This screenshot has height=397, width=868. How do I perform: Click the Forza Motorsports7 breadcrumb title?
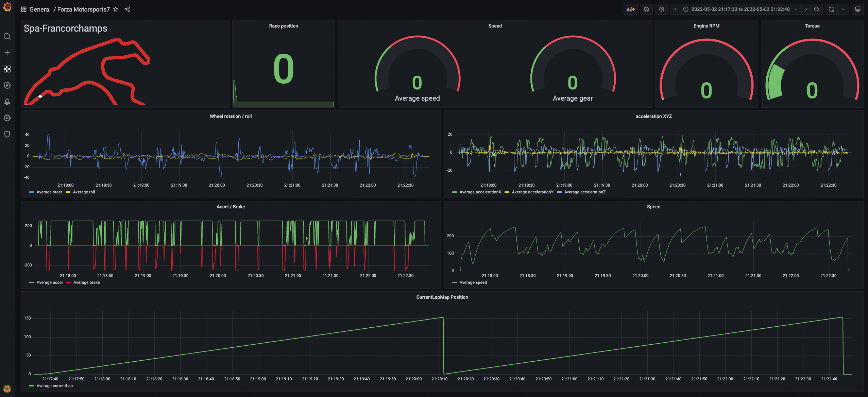tap(83, 9)
